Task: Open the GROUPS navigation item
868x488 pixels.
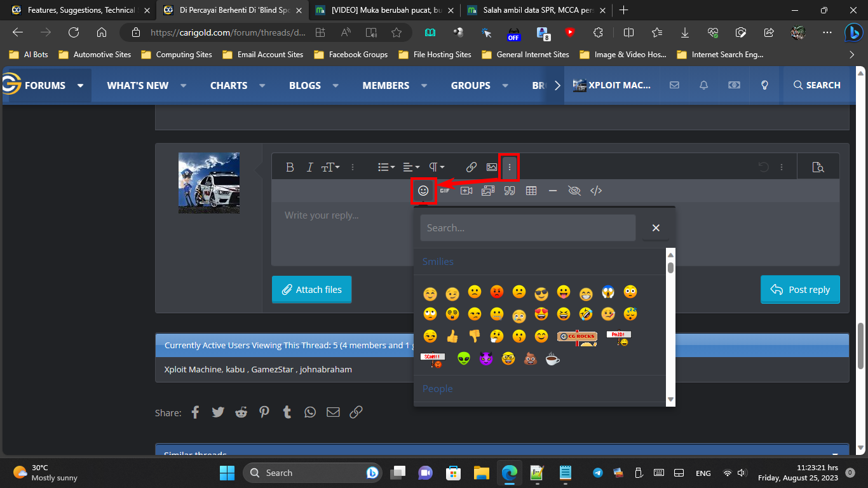Action: tap(471, 85)
